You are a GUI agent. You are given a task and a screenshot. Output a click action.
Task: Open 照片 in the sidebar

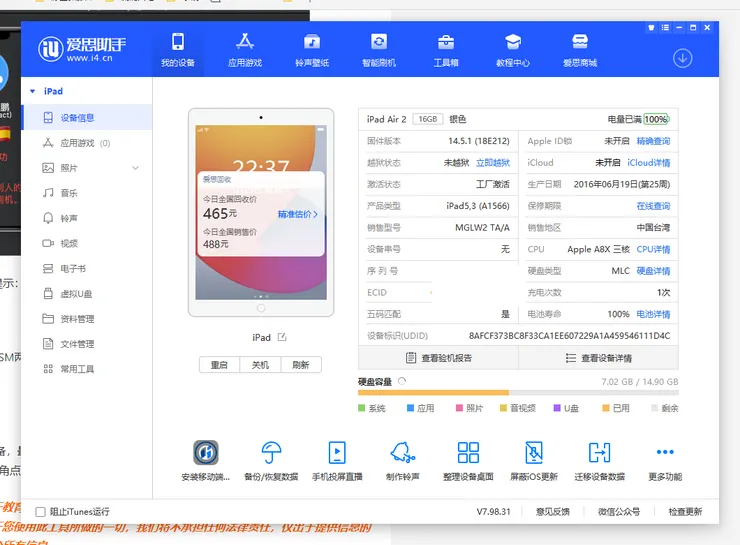[87, 168]
